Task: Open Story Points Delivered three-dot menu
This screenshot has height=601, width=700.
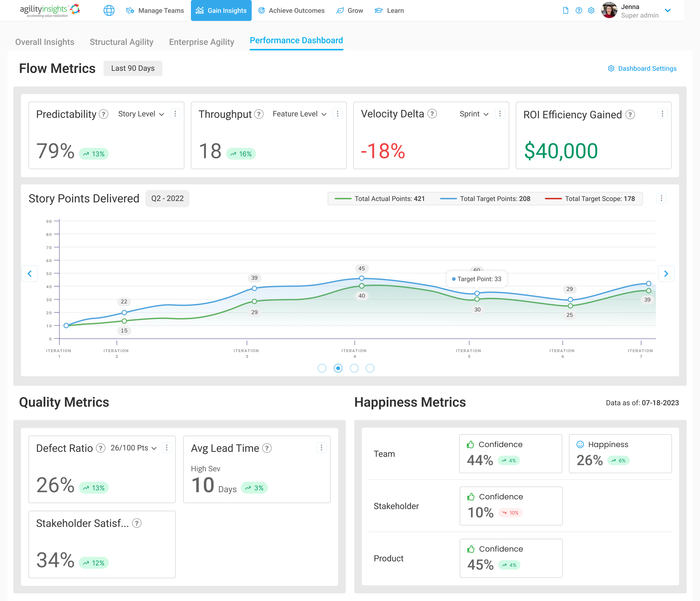Action: click(x=662, y=198)
